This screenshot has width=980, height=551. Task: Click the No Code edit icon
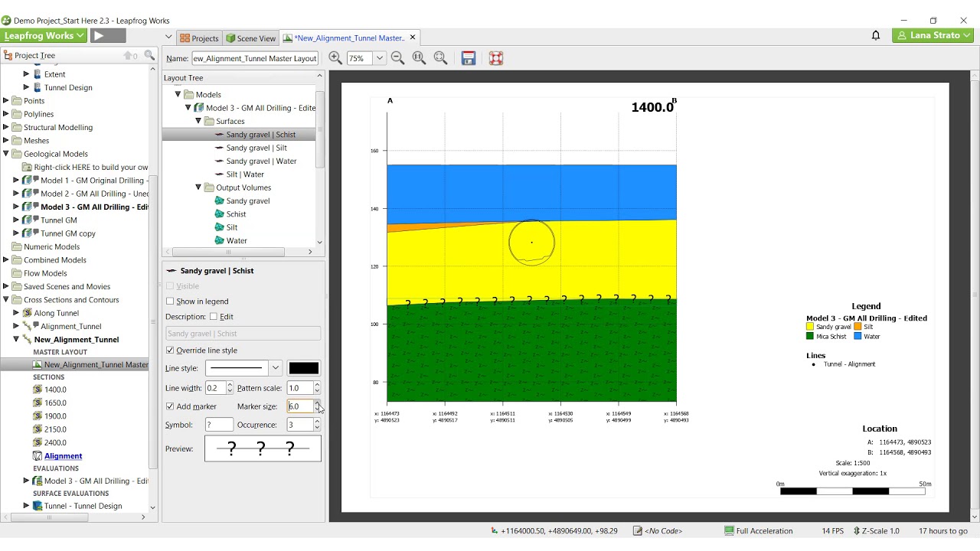coord(638,531)
